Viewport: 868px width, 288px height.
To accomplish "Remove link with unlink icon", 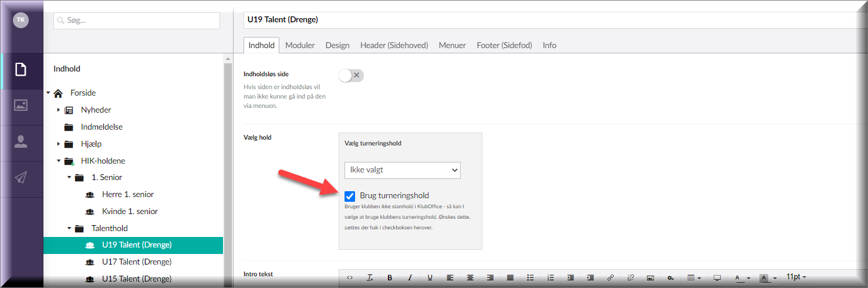I will tap(630, 277).
